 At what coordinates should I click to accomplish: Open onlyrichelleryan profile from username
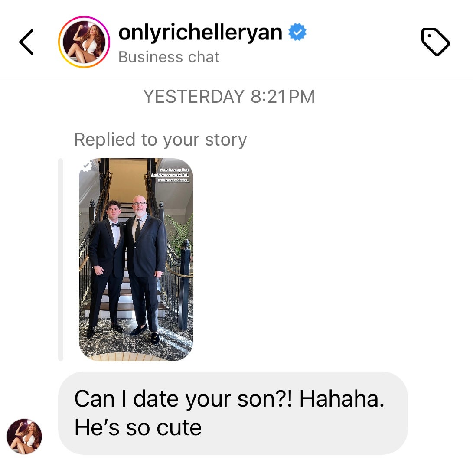(200, 32)
